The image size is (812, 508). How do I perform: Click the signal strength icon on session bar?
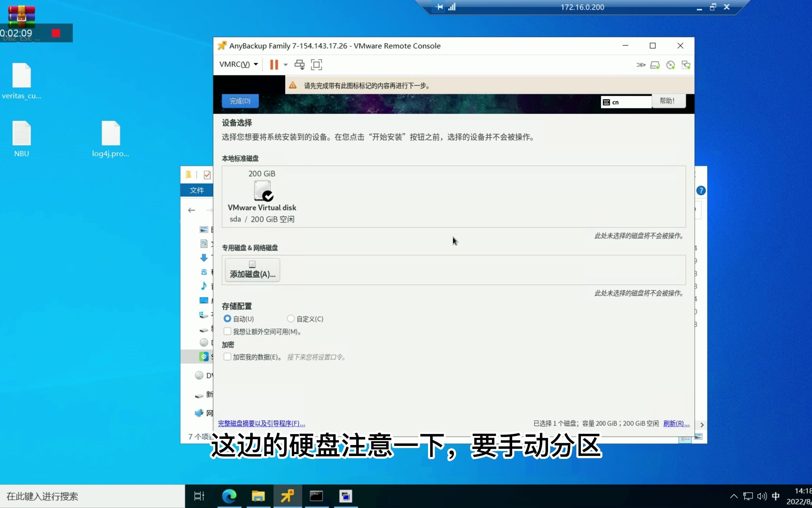click(x=452, y=7)
